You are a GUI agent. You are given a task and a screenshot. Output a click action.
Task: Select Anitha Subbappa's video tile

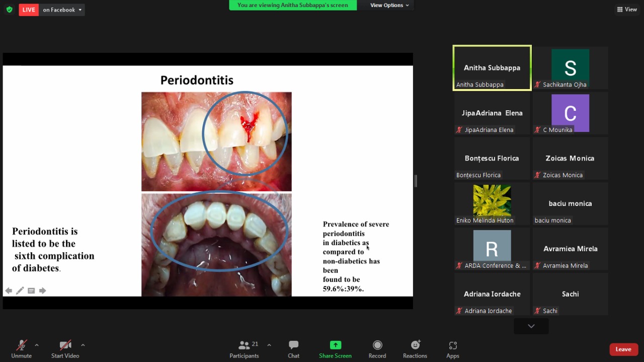(492, 68)
